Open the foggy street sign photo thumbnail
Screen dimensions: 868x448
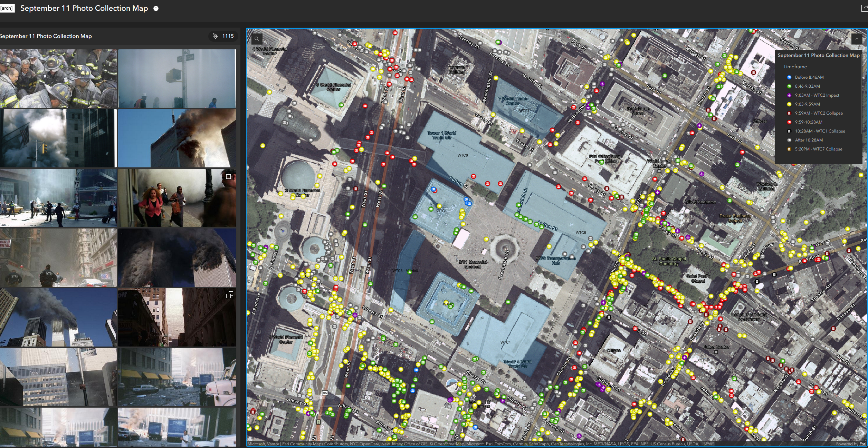177,78
